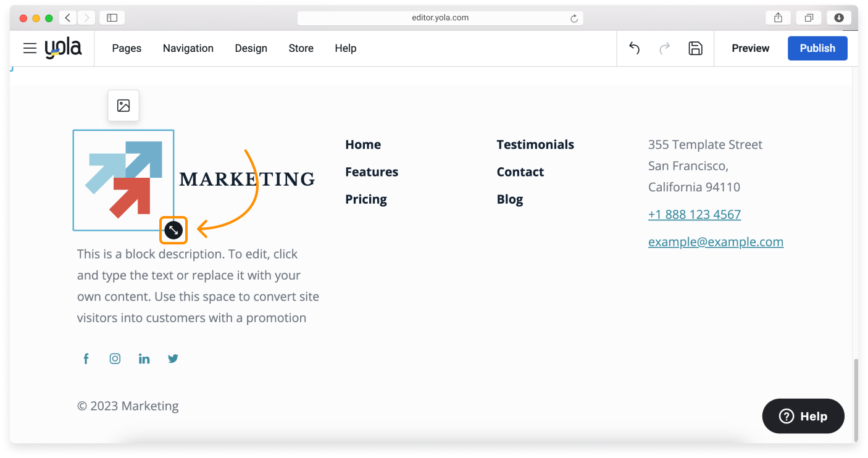868x458 pixels.
Task: Click the Preview button
Action: (750, 48)
